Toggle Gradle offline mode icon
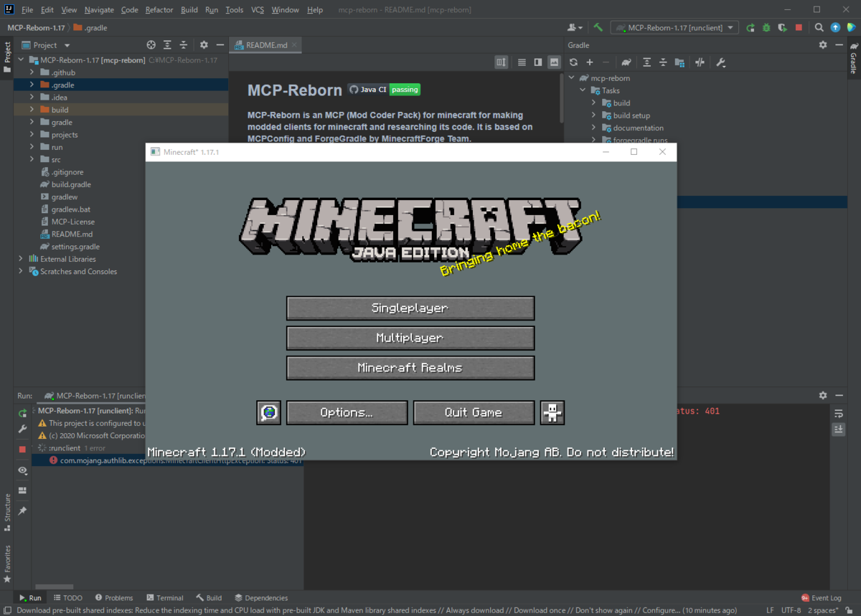861x616 pixels. click(x=700, y=62)
